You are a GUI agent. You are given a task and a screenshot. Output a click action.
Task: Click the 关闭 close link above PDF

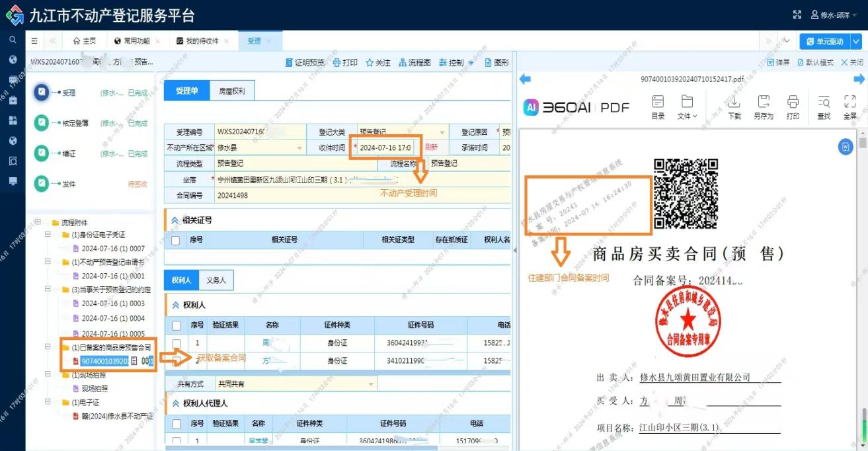tap(852, 62)
